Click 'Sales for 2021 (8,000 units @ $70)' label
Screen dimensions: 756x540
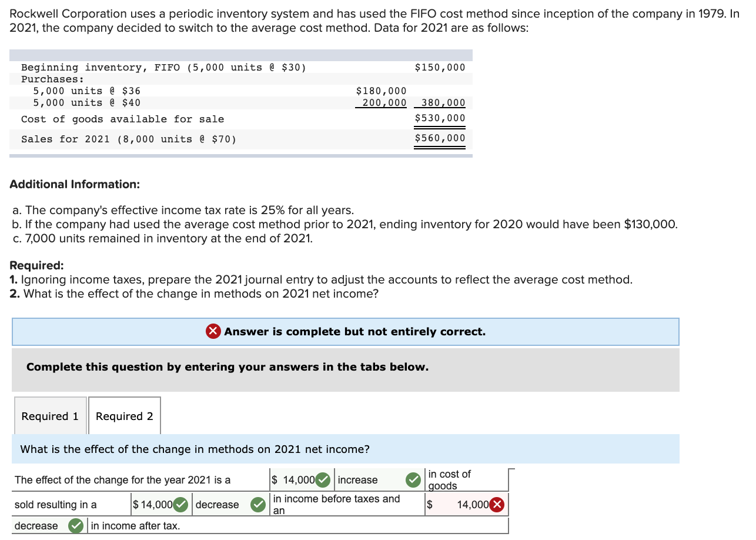(x=129, y=139)
